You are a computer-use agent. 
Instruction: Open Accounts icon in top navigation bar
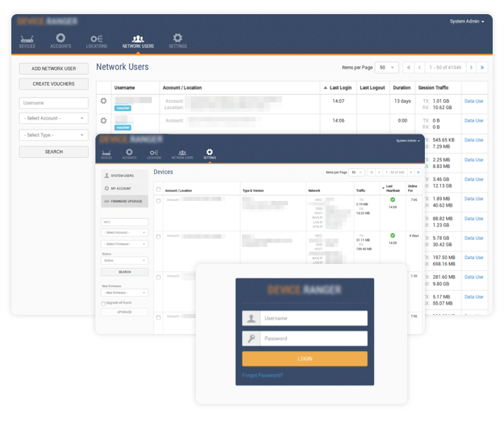(61, 41)
